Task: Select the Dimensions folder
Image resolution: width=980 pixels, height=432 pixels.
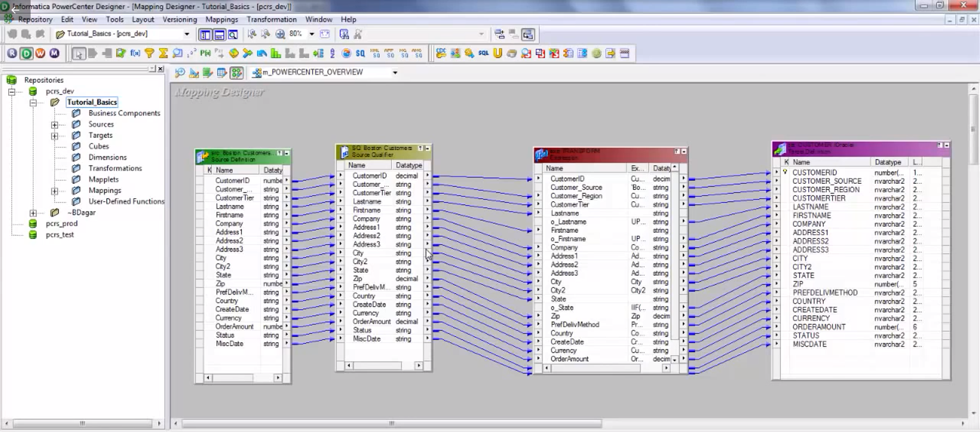Action: [x=107, y=158]
